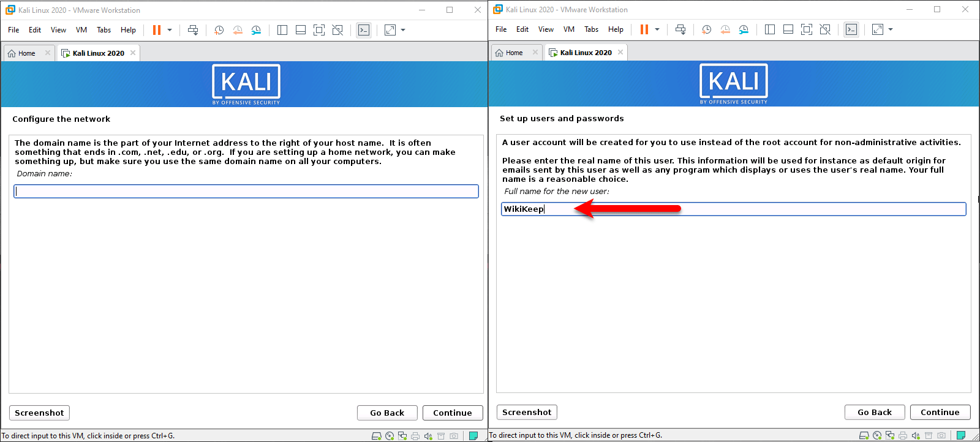The image size is (980, 442).
Task: Click message log icon in right window
Action: [x=961, y=435]
